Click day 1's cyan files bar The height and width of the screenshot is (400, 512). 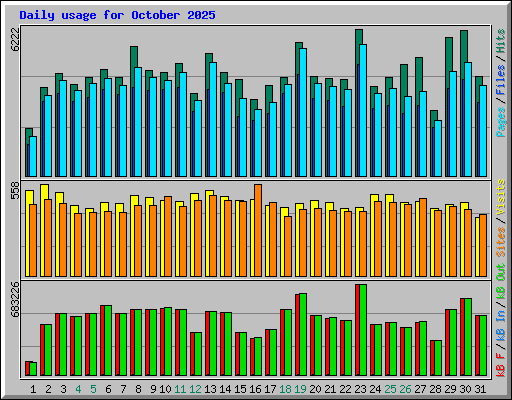(x=33, y=156)
